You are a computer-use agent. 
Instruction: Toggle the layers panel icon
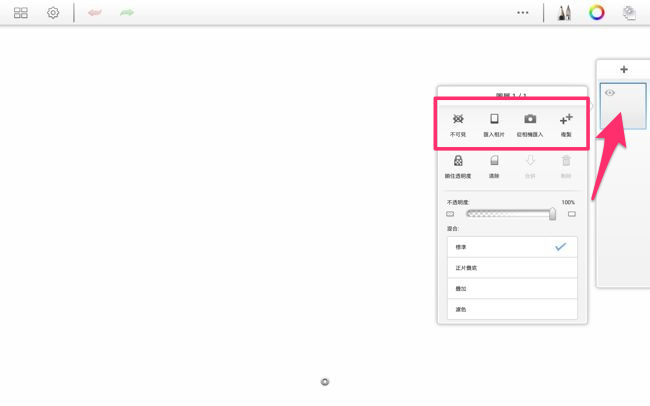629,13
